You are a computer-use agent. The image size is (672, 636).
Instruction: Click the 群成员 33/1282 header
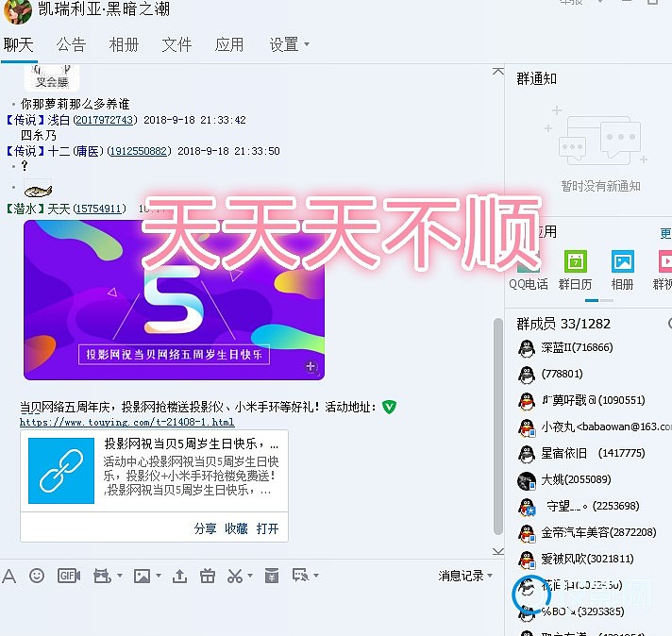coord(563,324)
